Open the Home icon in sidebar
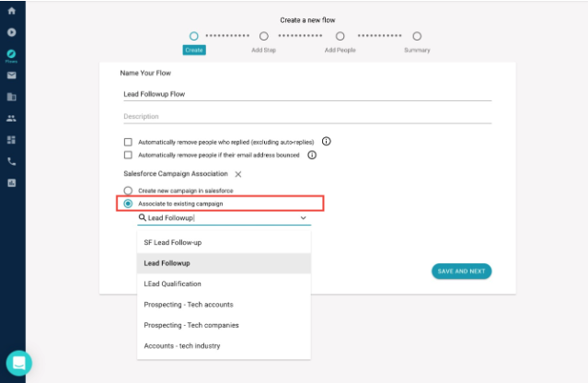Image resolution: width=588 pixels, height=383 pixels. click(x=12, y=11)
